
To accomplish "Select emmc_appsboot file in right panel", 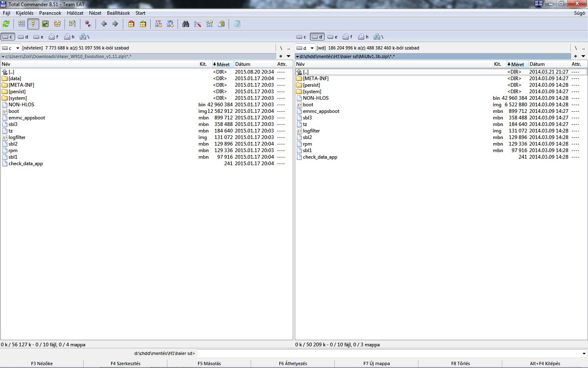I will pyautogui.click(x=321, y=111).
